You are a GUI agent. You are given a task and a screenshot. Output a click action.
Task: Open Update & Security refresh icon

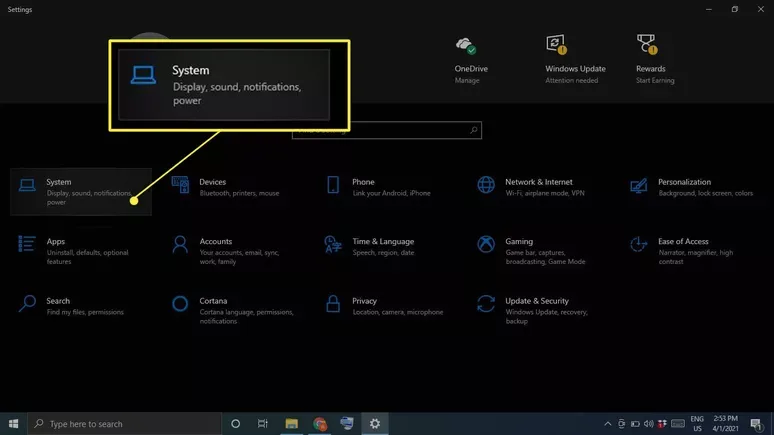click(486, 304)
